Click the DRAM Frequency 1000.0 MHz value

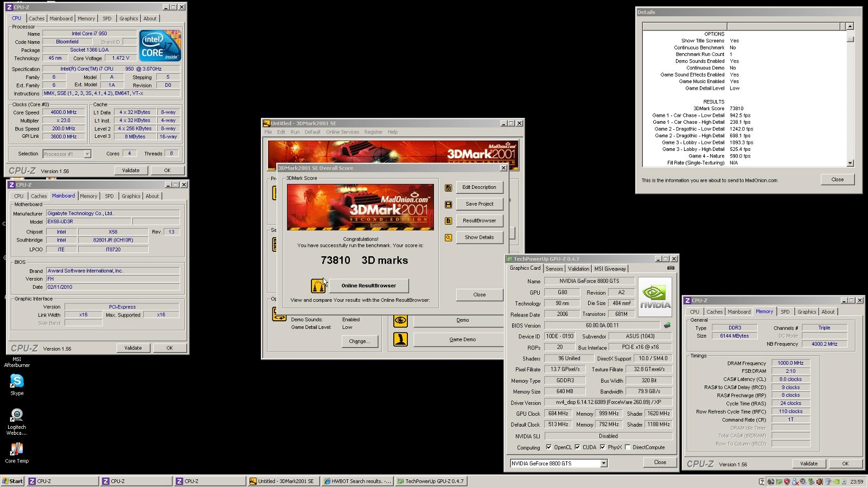790,363
